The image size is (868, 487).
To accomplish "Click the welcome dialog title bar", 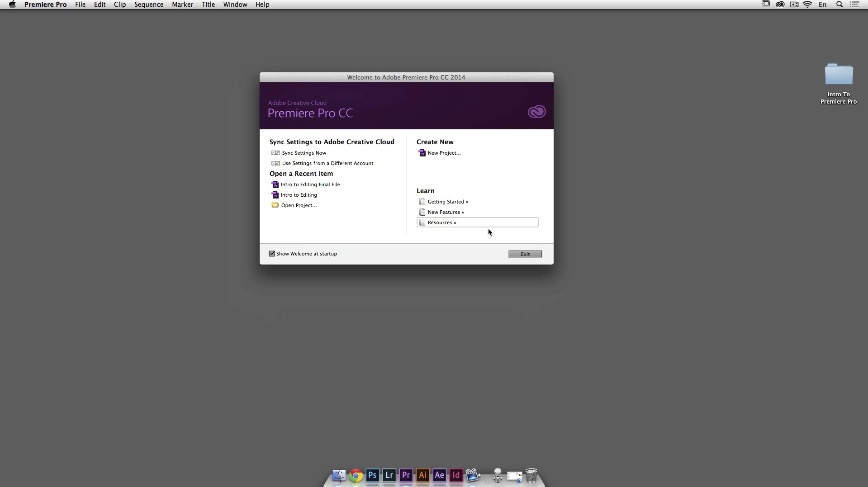I will point(406,77).
